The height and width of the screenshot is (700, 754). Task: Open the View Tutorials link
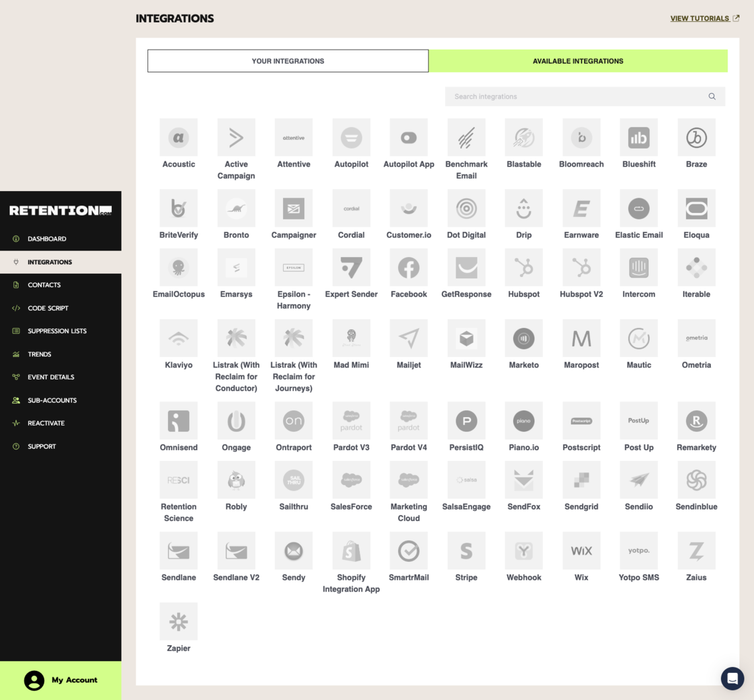pyautogui.click(x=705, y=19)
